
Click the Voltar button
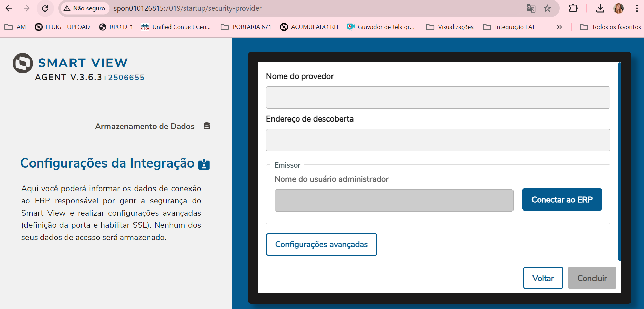[x=543, y=278]
